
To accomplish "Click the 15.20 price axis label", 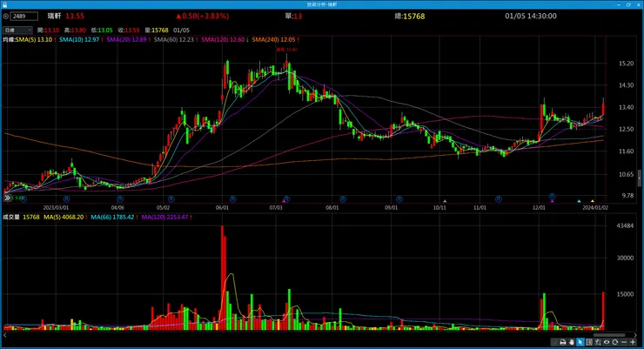I will coord(626,64).
